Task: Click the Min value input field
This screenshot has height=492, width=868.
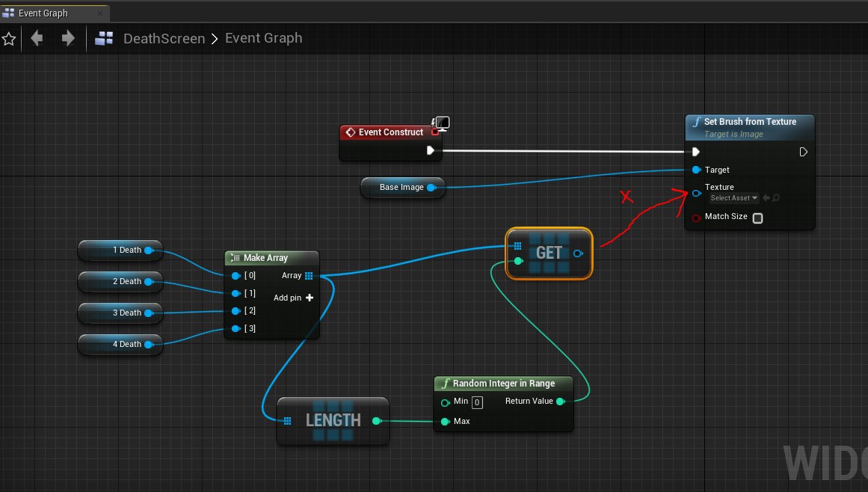Action: click(477, 402)
